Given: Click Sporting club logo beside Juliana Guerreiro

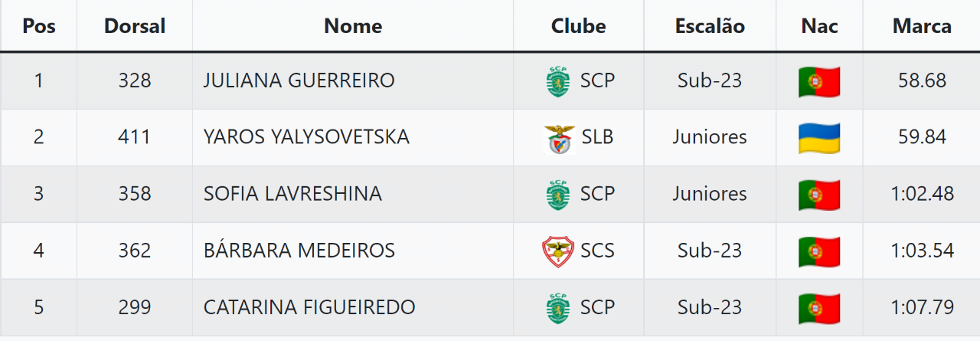Looking at the screenshot, I should click(557, 81).
